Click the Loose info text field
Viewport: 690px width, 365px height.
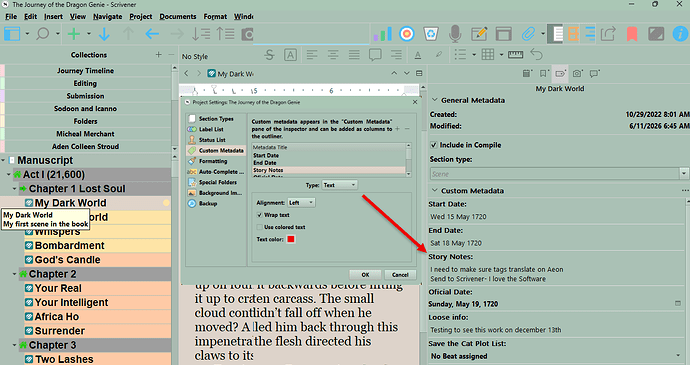[x=557, y=330]
